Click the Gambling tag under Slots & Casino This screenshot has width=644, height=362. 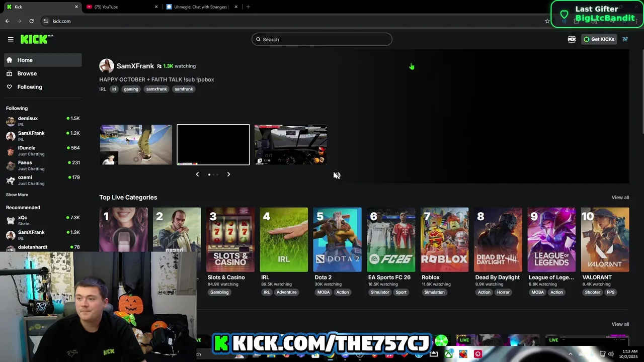tap(219, 292)
